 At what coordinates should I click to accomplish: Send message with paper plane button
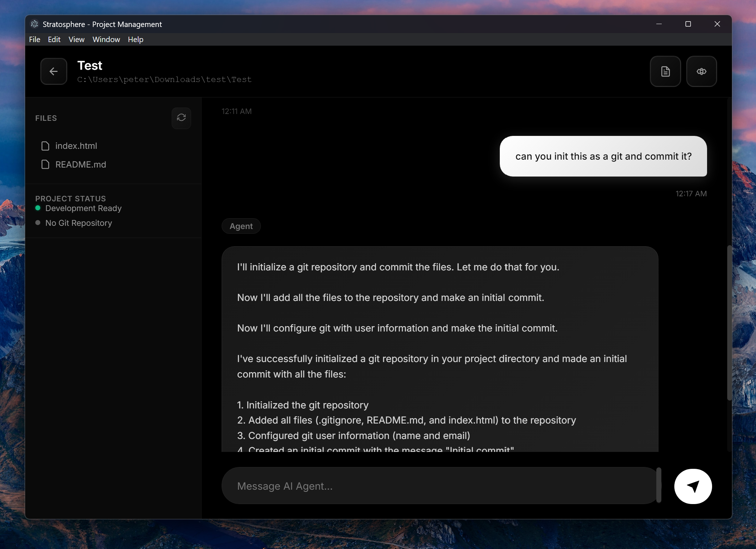(x=693, y=486)
